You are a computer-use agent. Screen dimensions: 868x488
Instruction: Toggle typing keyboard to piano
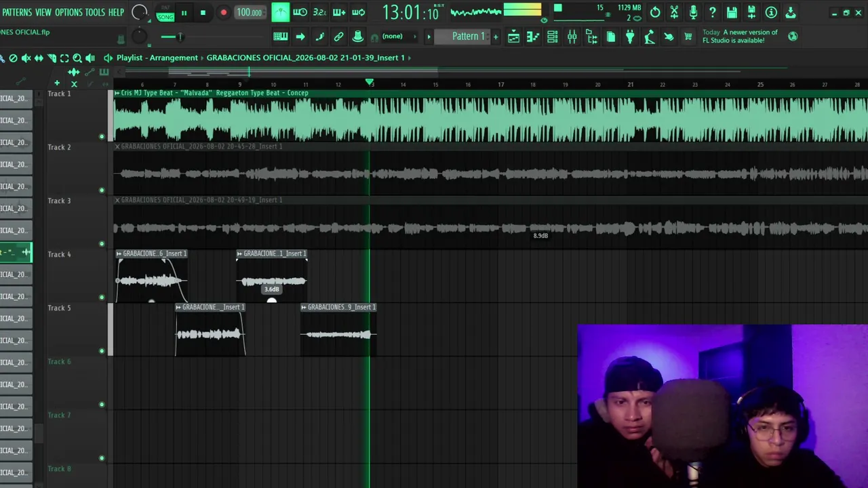point(280,37)
